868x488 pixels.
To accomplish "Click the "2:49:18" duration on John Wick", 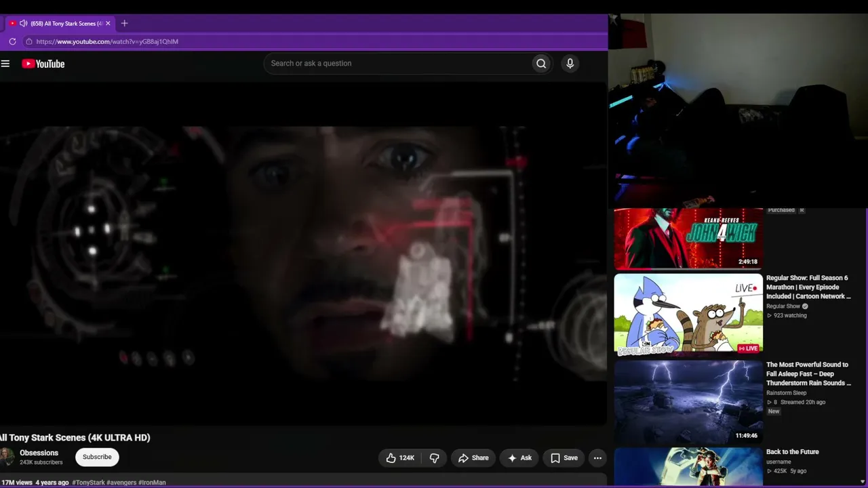I will pos(748,262).
